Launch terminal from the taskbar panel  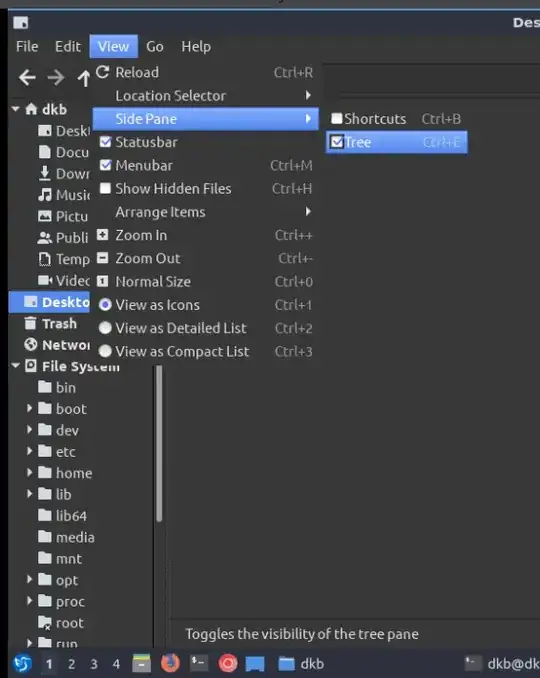[x=199, y=663]
